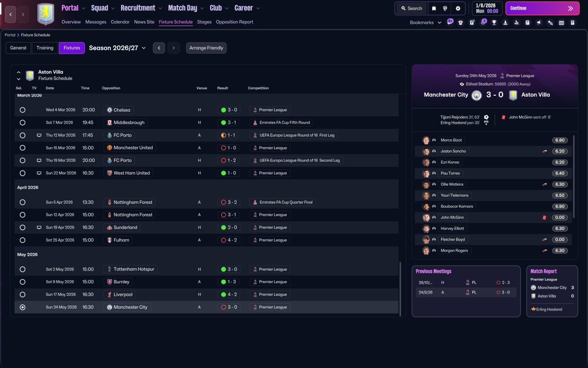Click the TV icon on West Ham United row
The height and width of the screenshot is (368, 588).
point(39,173)
